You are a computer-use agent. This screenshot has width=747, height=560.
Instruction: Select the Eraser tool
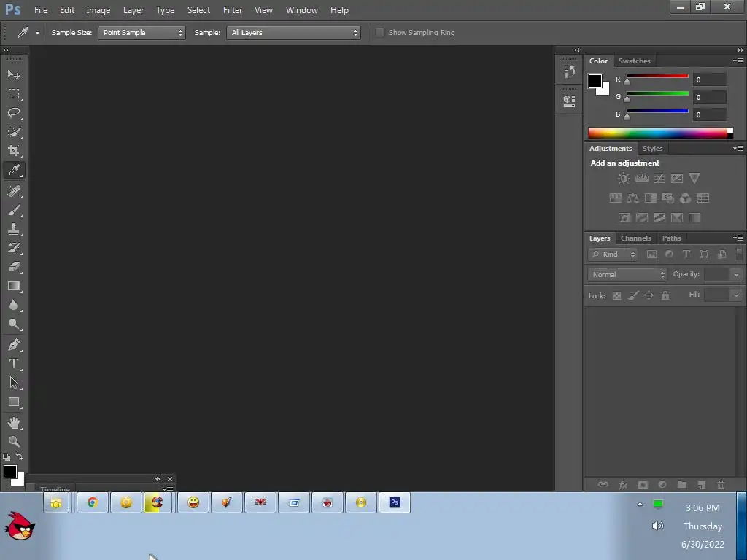pos(14,267)
